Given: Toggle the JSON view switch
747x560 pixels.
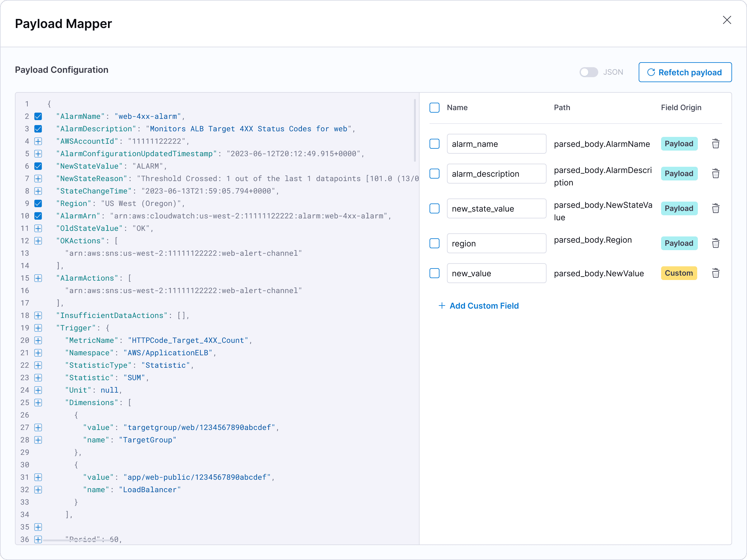Looking at the screenshot, I should click(x=588, y=72).
